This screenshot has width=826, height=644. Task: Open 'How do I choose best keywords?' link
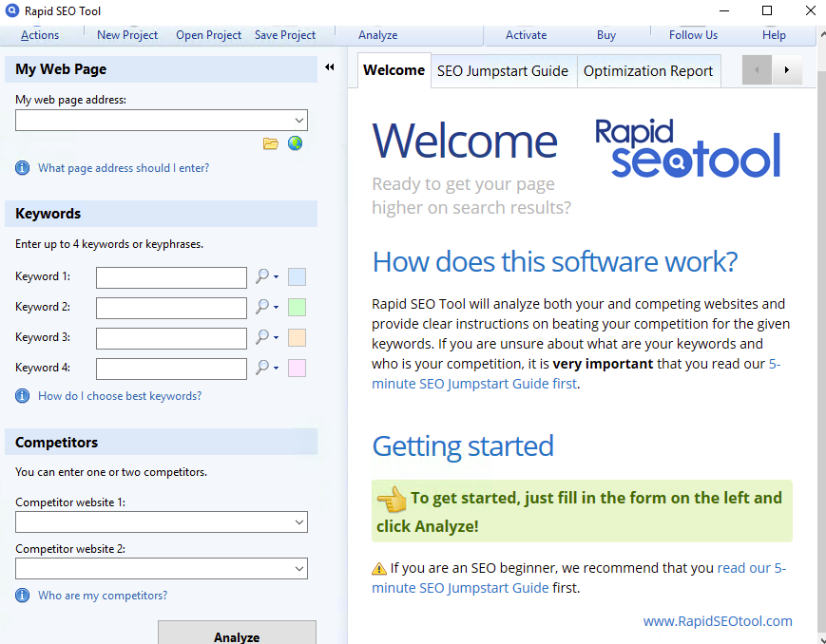120,396
